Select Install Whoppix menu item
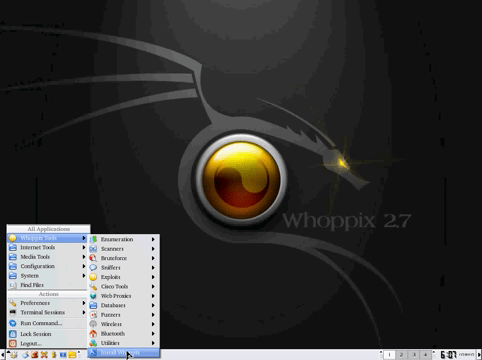The image size is (482, 360). click(x=124, y=353)
